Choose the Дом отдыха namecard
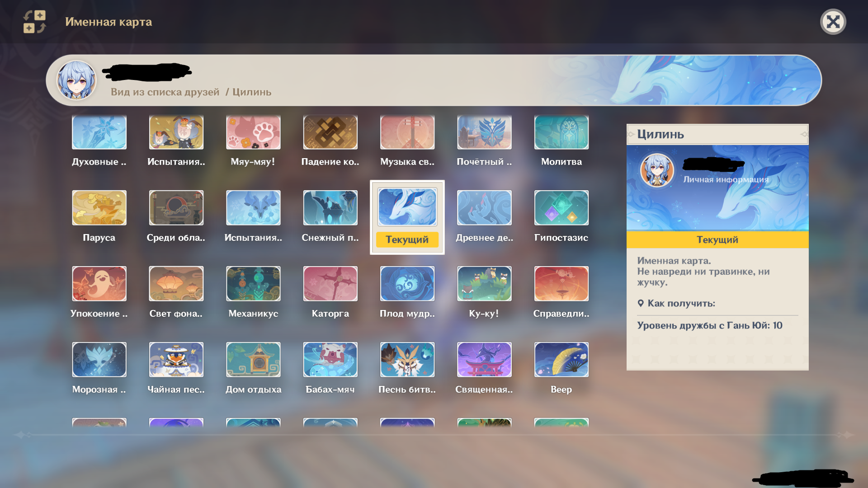Viewport: 868px width, 488px height. [253, 360]
